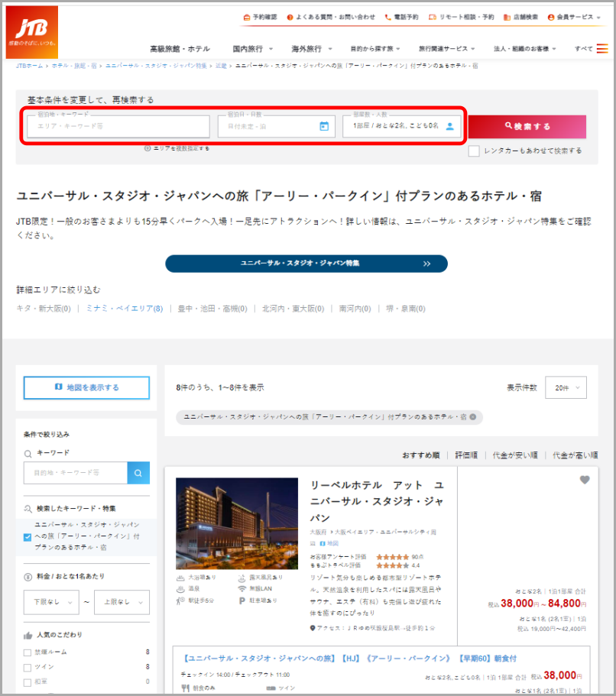Sort by おすすめ順
Viewport: 616px width, 696px height.
[421, 455]
